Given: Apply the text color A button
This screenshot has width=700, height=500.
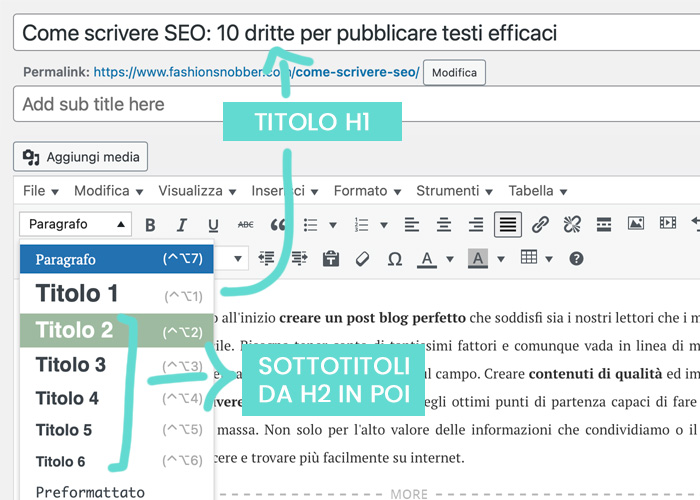Looking at the screenshot, I should pos(427,259).
